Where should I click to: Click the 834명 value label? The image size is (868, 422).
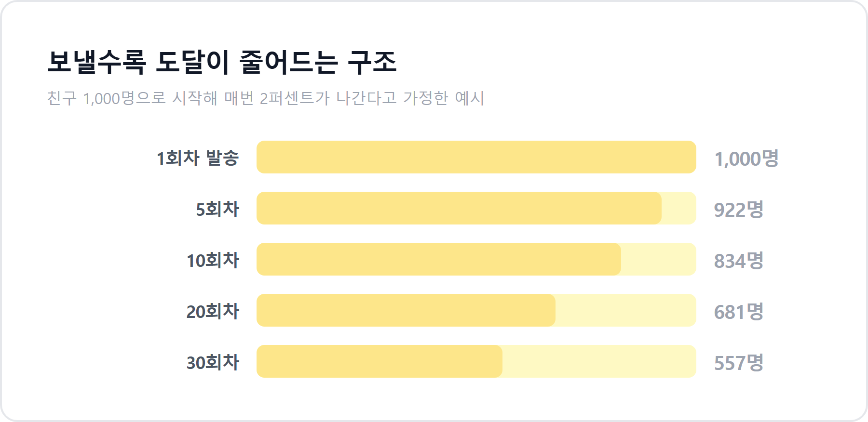(739, 260)
